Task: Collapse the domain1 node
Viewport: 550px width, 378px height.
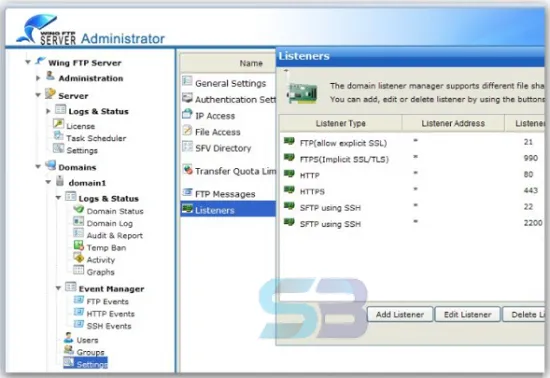Action: click(48, 182)
